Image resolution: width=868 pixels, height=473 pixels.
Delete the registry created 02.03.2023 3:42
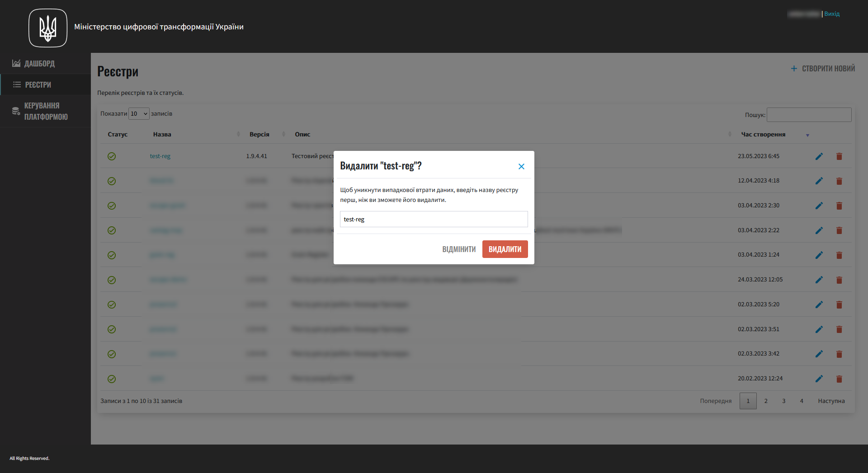(x=839, y=354)
